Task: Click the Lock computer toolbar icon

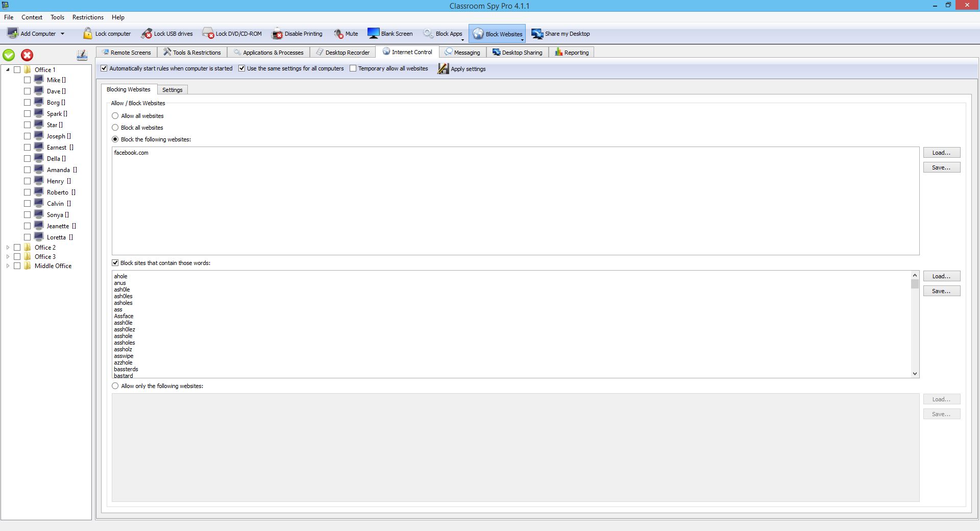Action: tap(88, 34)
